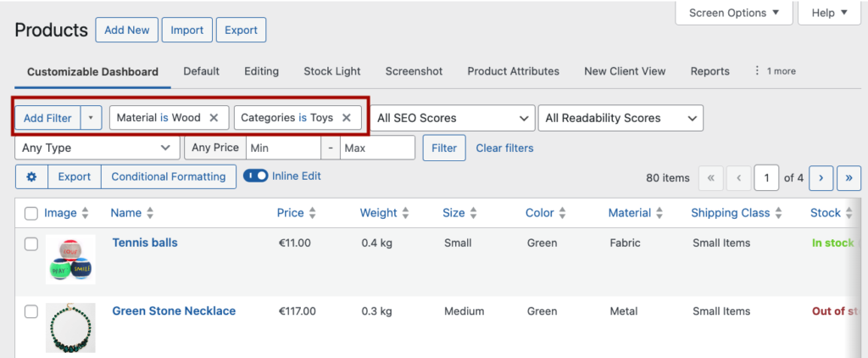This screenshot has height=358, width=868.
Task: Switch to New Client View tab
Action: pyautogui.click(x=625, y=71)
